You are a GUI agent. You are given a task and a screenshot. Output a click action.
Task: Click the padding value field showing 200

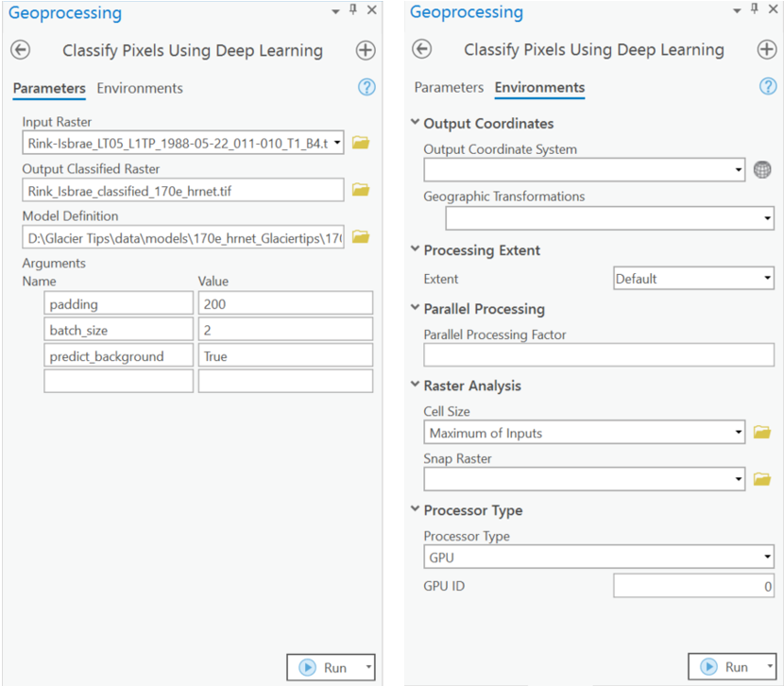click(285, 303)
